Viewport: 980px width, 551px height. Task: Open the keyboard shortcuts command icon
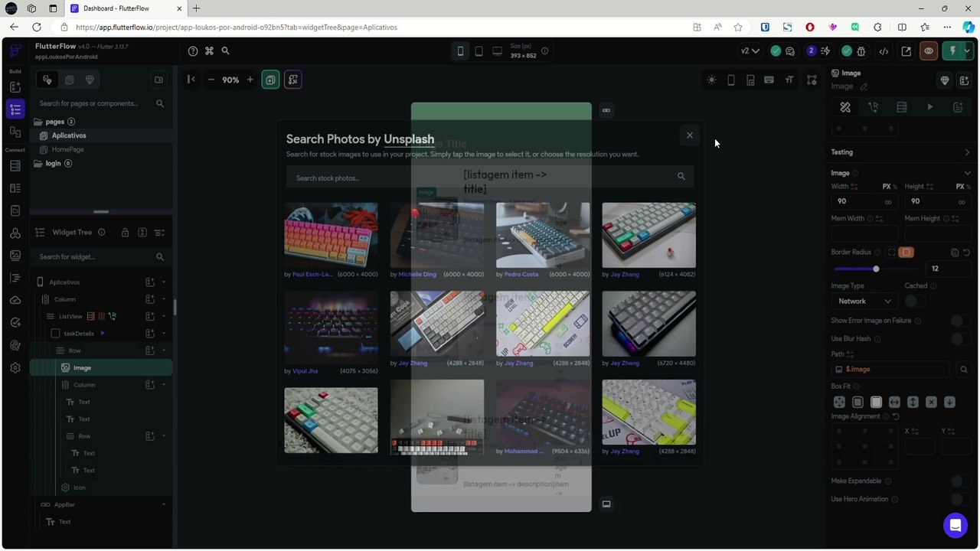point(209,51)
